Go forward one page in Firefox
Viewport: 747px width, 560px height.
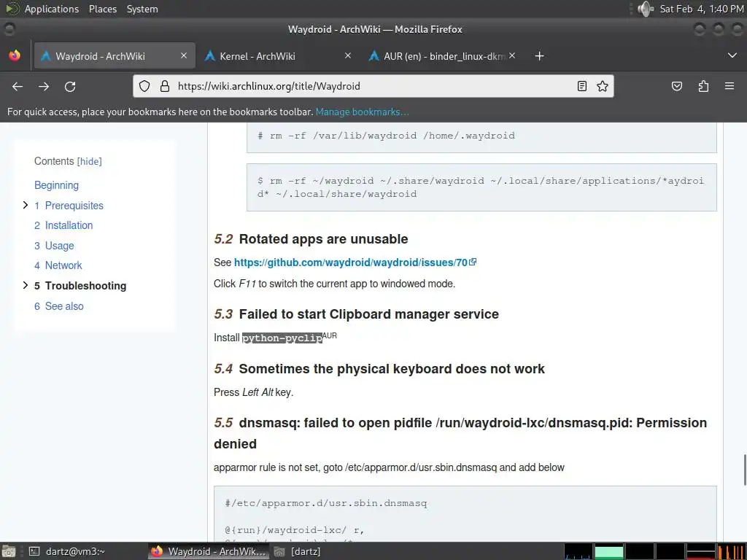click(x=44, y=86)
